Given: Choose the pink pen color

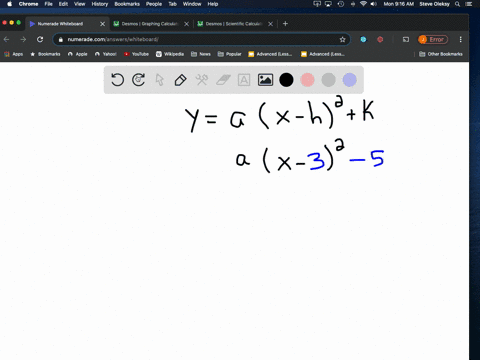Looking at the screenshot, I should [307, 80].
